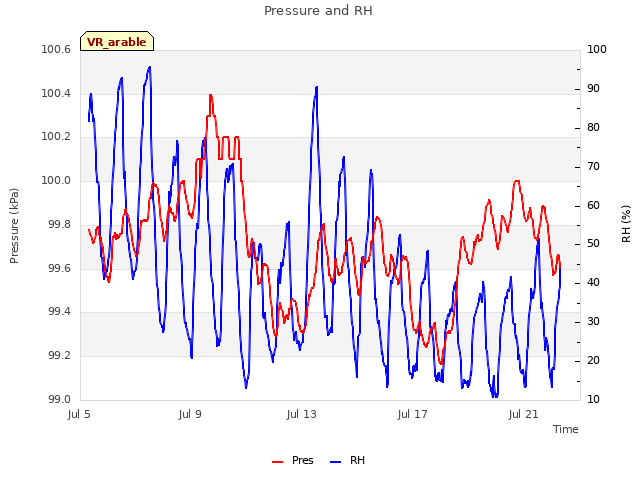This screenshot has height=480, width=640.
Task: Click the 80 RH axis value
Action: point(593,127)
